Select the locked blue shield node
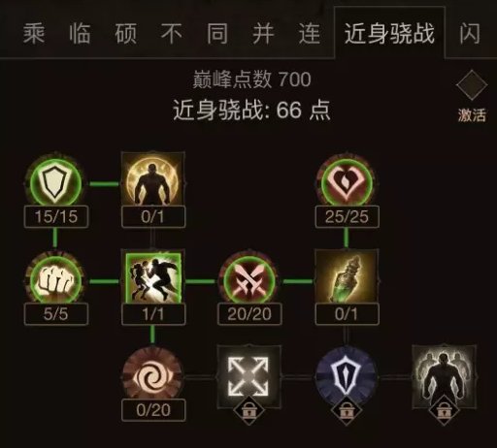Screen dimensions: 497x448 coord(347,377)
